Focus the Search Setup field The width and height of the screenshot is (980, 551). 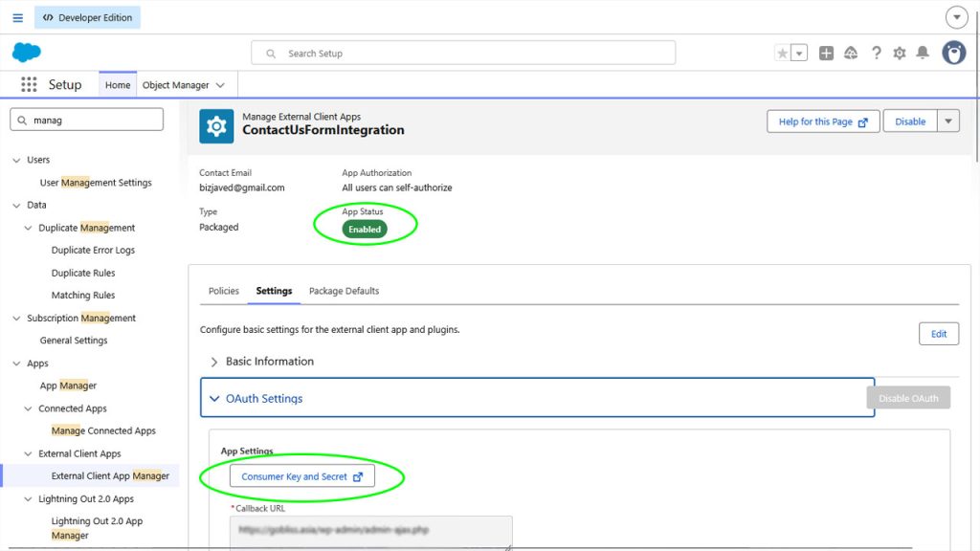pos(463,54)
